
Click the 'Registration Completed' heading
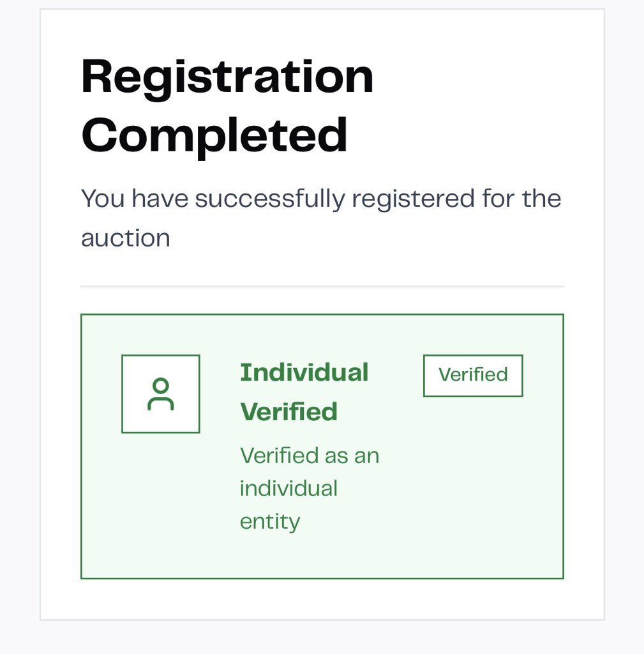coord(227,106)
